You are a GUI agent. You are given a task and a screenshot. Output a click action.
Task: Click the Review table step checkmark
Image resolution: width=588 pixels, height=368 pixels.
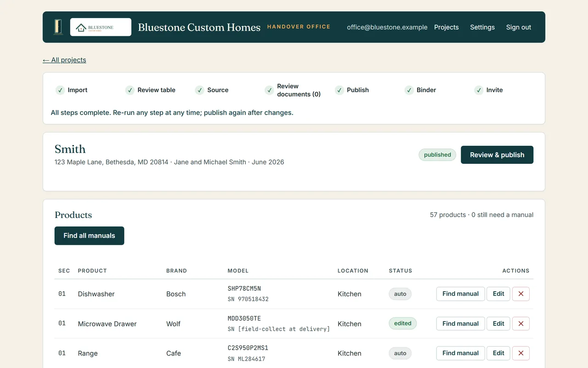pyautogui.click(x=130, y=90)
